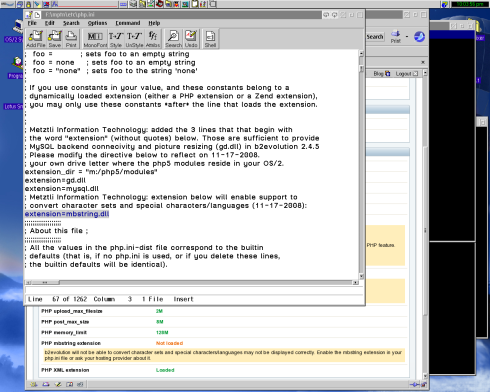Click the browser page scroll down arrow
The height and width of the screenshot is (392, 490).
(425, 376)
